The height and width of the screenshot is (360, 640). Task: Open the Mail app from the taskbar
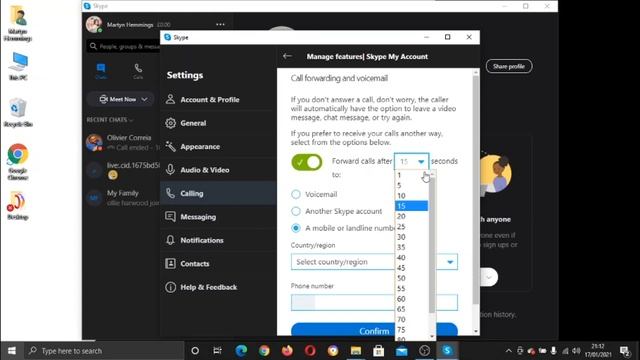tap(402, 351)
